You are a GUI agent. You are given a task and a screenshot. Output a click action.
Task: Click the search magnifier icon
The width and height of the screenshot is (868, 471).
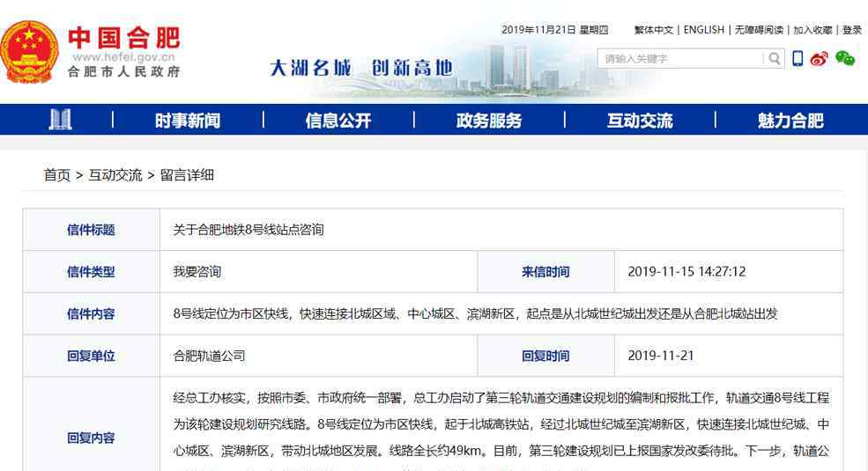[x=775, y=58]
